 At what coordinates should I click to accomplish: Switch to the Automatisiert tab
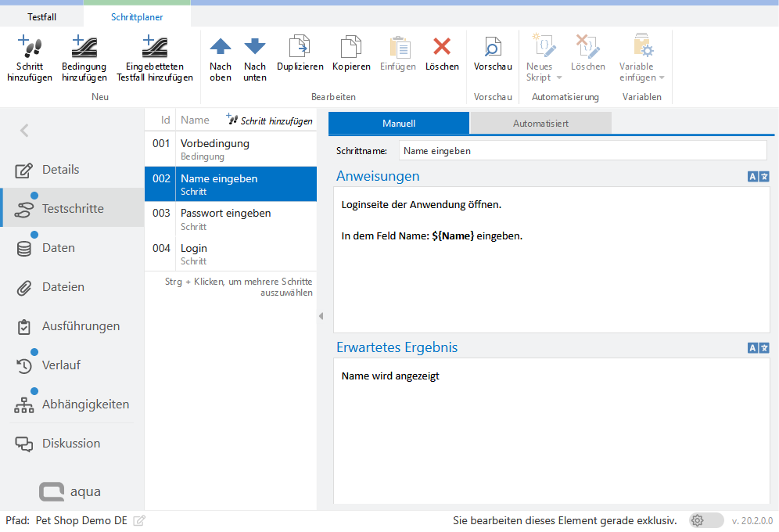click(x=540, y=124)
